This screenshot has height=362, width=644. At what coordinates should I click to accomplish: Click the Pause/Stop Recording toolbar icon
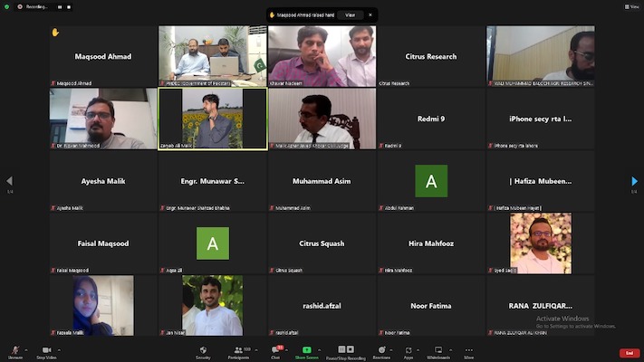[x=345, y=350]
